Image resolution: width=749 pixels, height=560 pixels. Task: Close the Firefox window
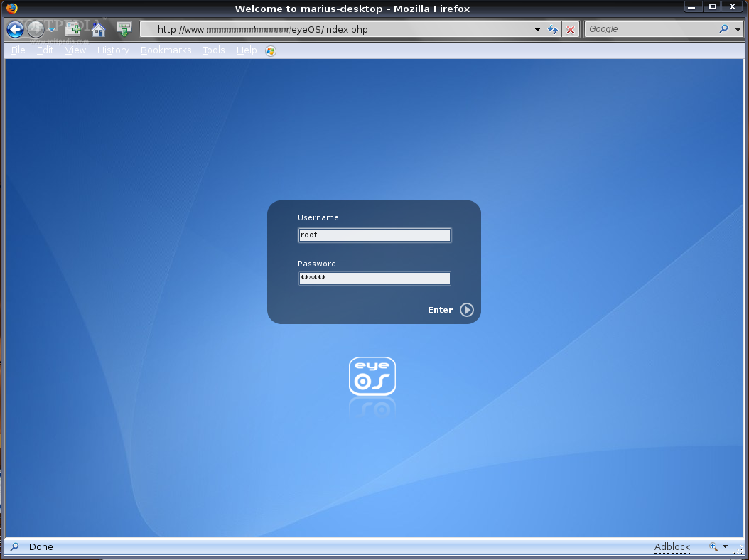[x=733, y=6]
